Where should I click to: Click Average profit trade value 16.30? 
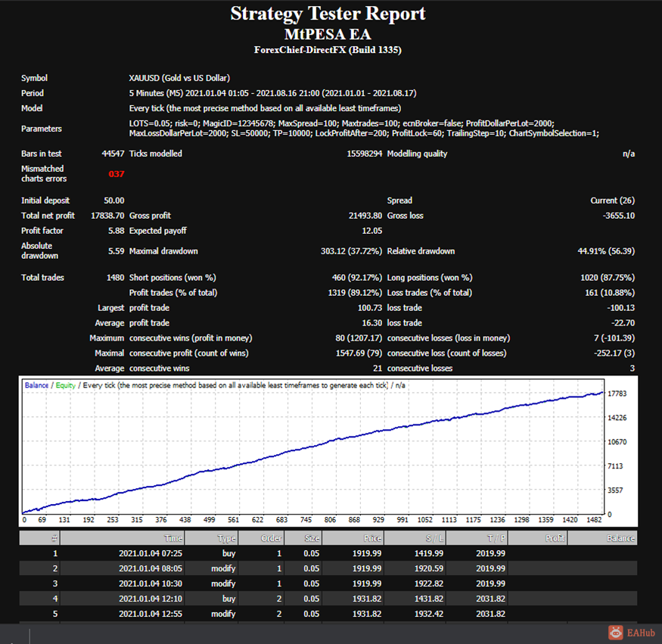[372, 323]
